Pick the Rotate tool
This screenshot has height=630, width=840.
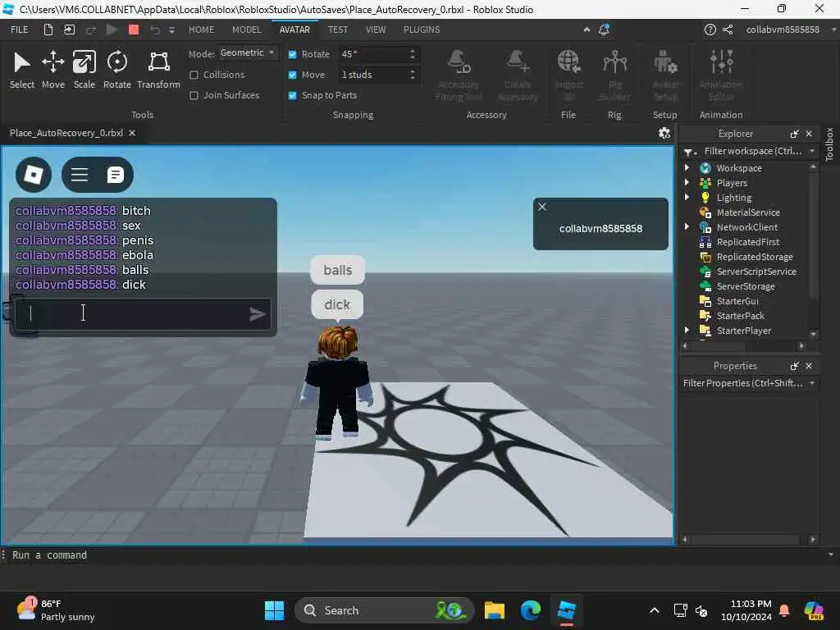116,70
